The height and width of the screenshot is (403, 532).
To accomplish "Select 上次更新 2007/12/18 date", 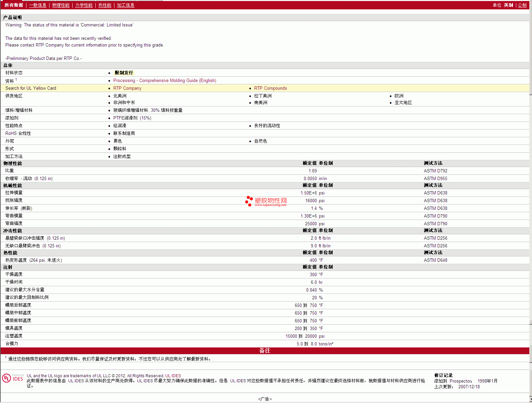I will pyautogui.click(x=457, y=387).
